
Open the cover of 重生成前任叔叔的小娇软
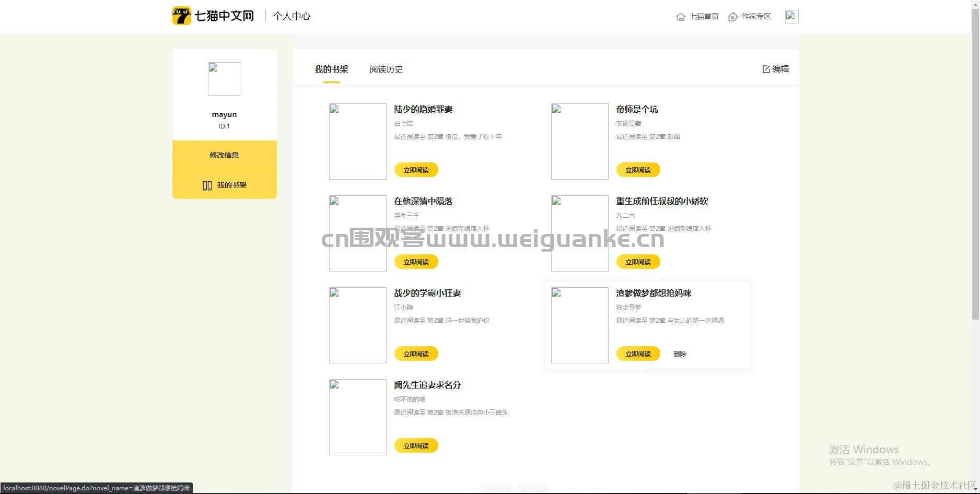click(x=580, y=233)
